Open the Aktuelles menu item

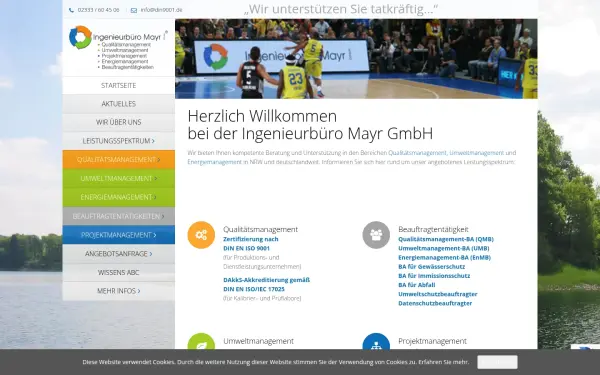click(x=119, y=104)
